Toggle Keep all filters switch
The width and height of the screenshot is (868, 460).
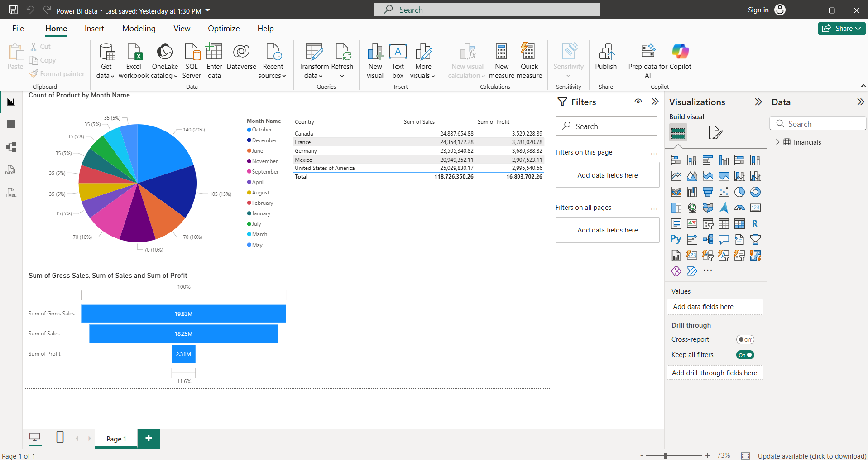click(x=745, y=355)
